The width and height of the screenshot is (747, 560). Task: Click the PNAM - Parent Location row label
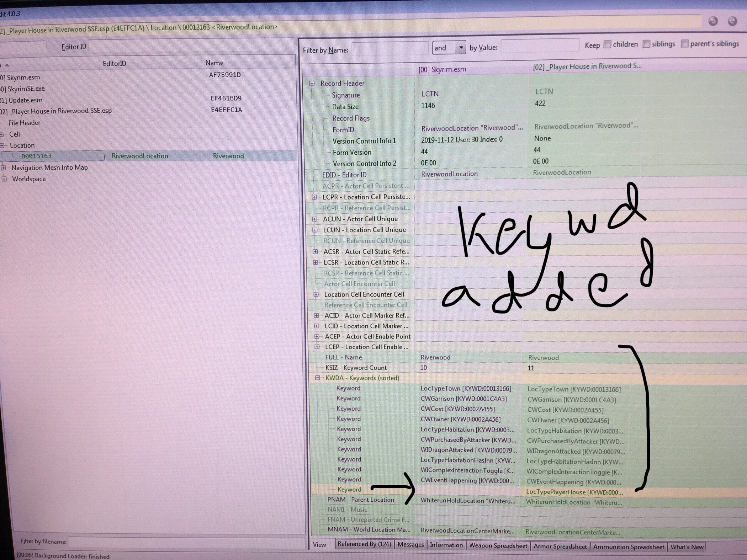click(x=361, y=500)
